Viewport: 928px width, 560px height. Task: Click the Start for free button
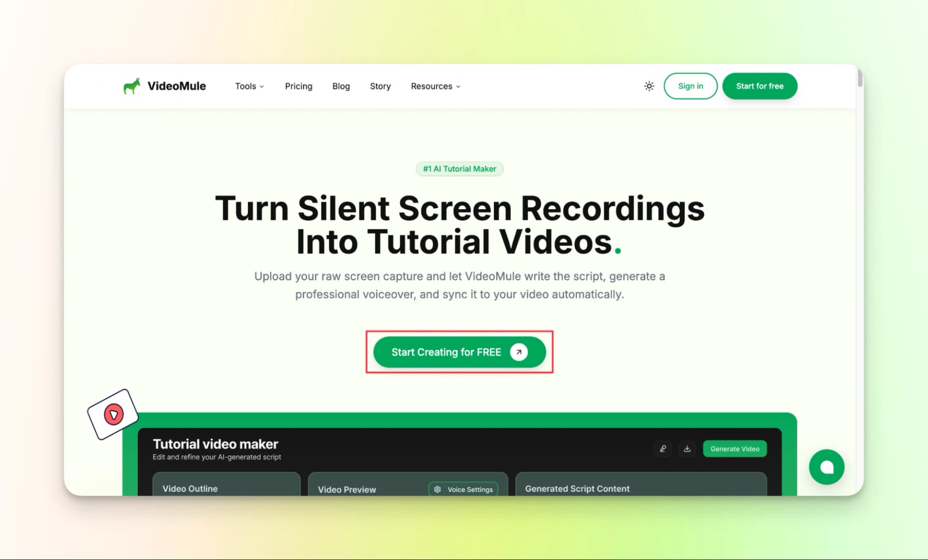[x=759, y=86]
